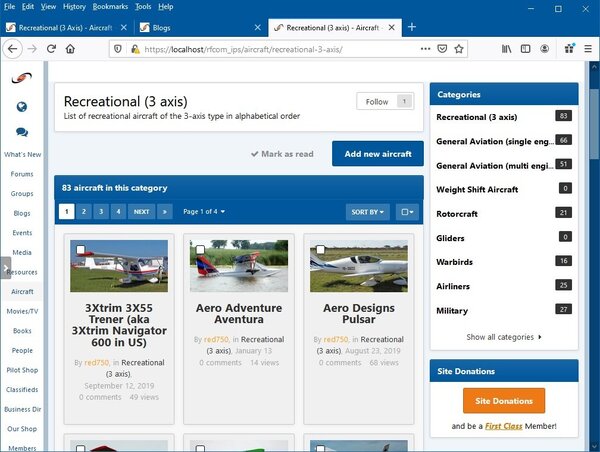Go to the browser home page icon
Image resolution: width=600 pixels, height=452 pixels.
(70, 48)
